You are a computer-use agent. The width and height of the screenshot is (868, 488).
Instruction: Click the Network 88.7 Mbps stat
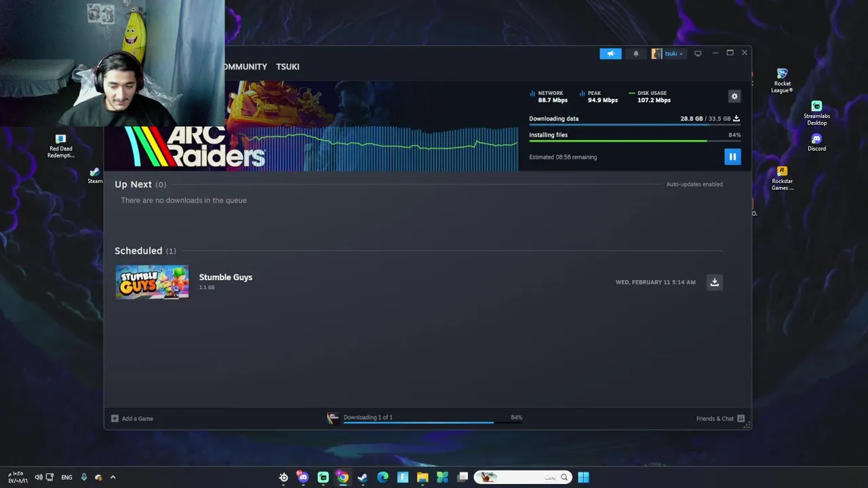pos(549,96)
